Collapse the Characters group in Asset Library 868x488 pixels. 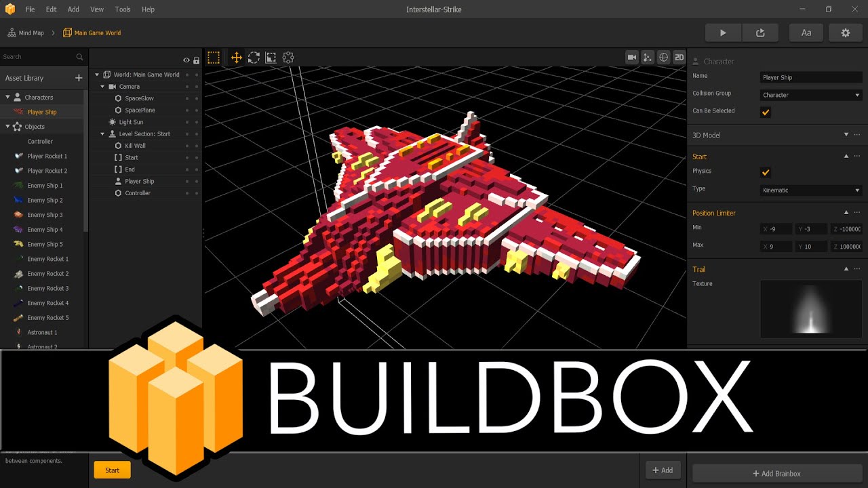pyautogui.click(x=8, y=98)
